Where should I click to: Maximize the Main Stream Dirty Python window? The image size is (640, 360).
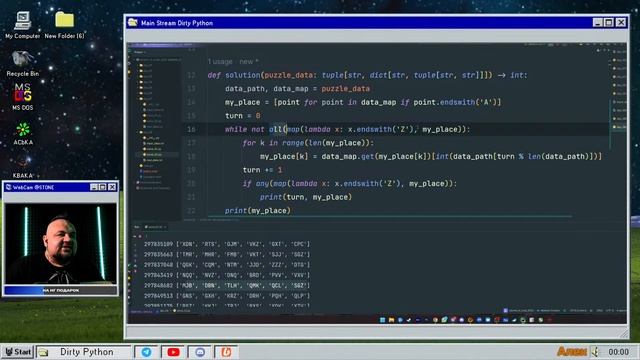609,22
